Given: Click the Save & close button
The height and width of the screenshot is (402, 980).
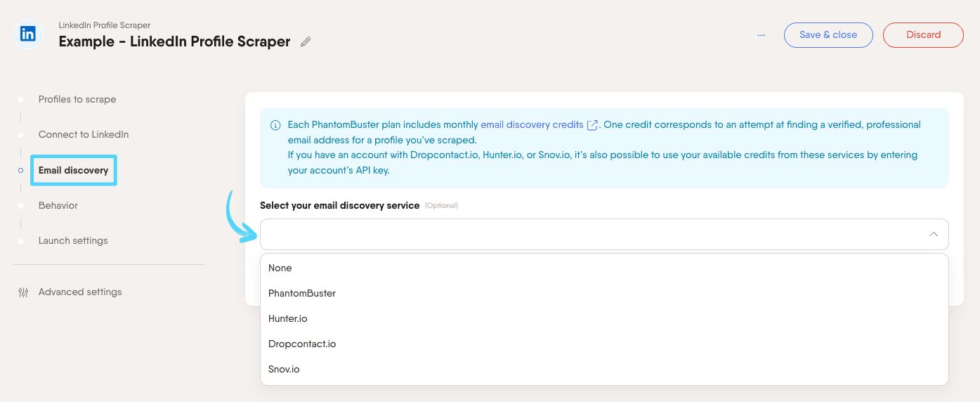Looking at the screenshot, I should tap(828, 34).
